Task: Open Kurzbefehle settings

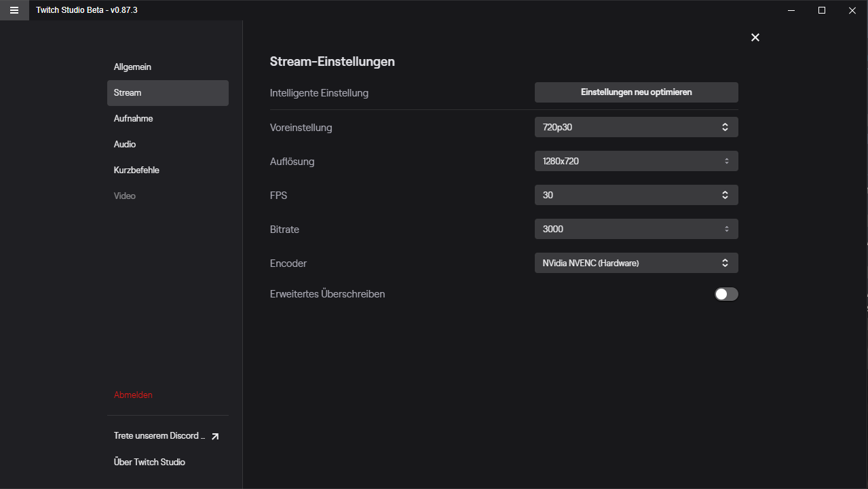Action: pos(136,170)
